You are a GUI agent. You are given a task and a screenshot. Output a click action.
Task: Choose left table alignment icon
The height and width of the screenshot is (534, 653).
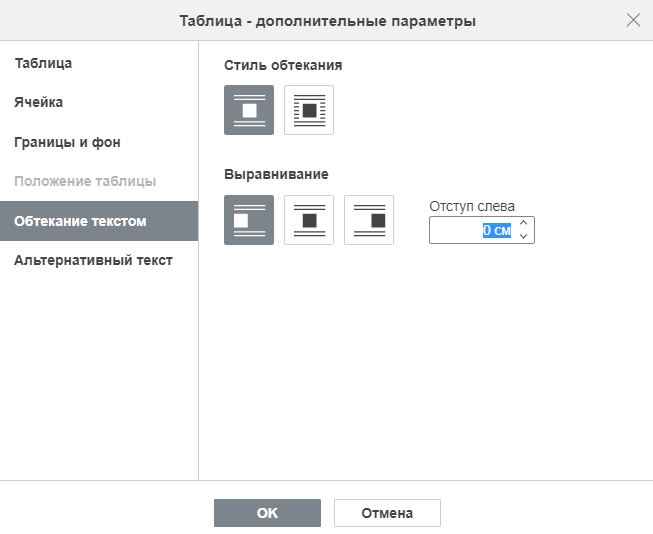(249, 220)
